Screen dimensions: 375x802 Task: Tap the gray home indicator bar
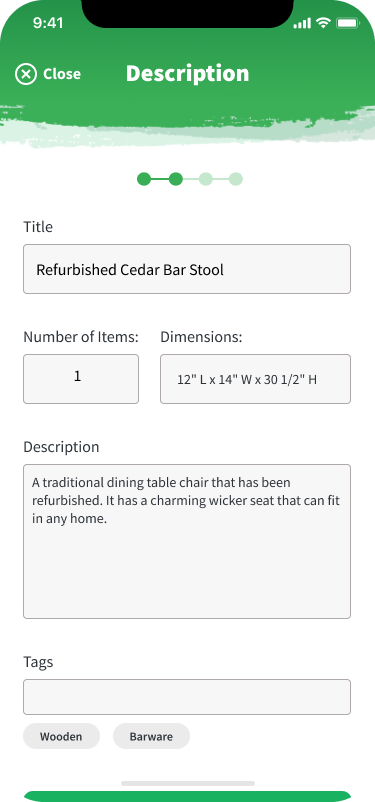click(x=188, y=784)
